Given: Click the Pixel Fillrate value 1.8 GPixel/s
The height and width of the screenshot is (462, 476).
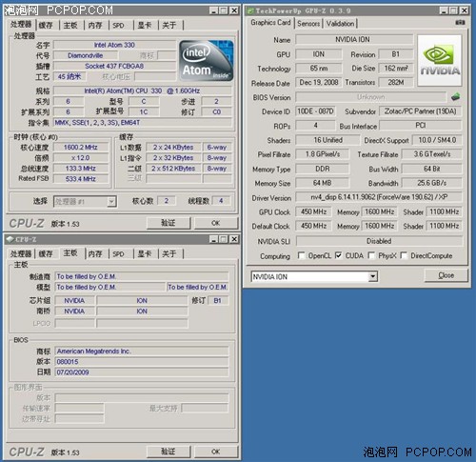Looking at the screenshot, I should [322, 154].
